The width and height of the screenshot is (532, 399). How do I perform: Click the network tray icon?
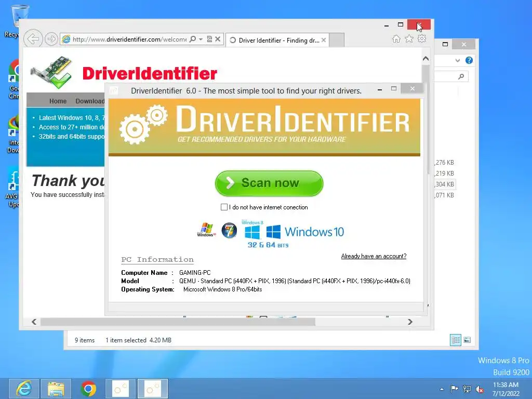[467, 389]
